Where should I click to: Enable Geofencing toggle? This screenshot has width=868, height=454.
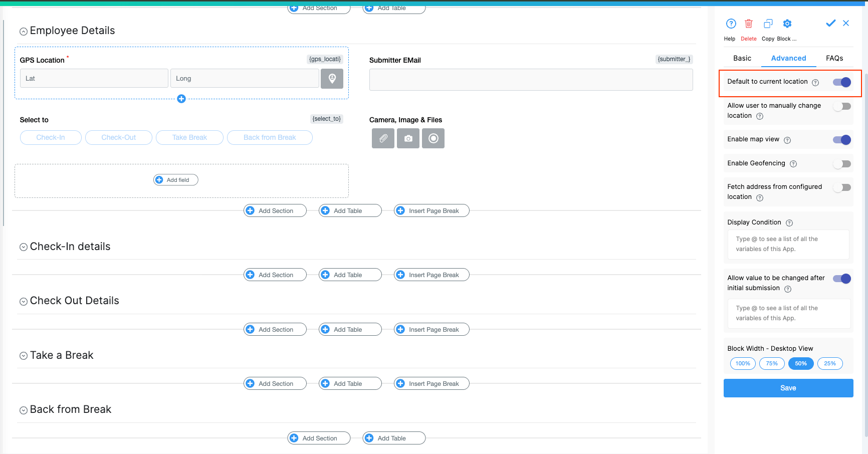(x=841, y=163)
